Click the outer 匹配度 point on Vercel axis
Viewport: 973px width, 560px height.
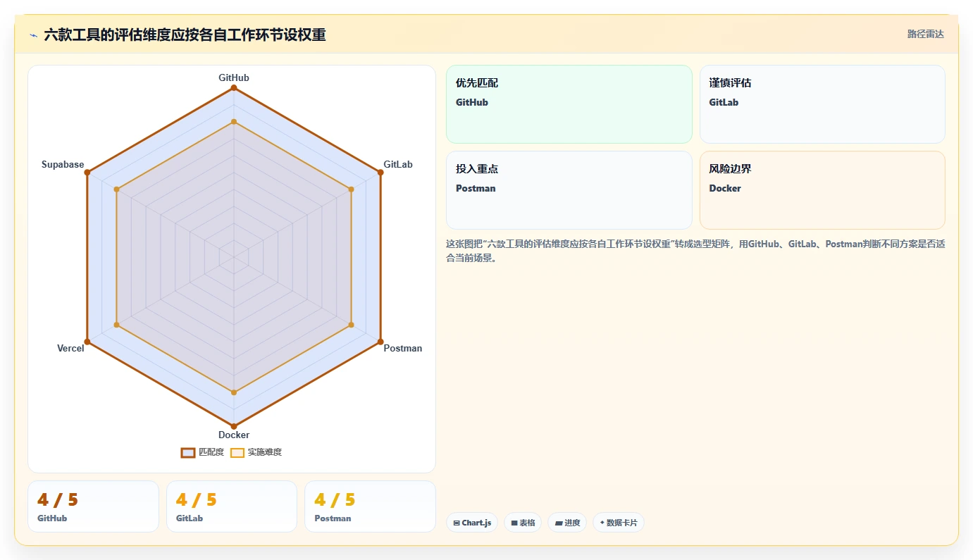(87, 342)
